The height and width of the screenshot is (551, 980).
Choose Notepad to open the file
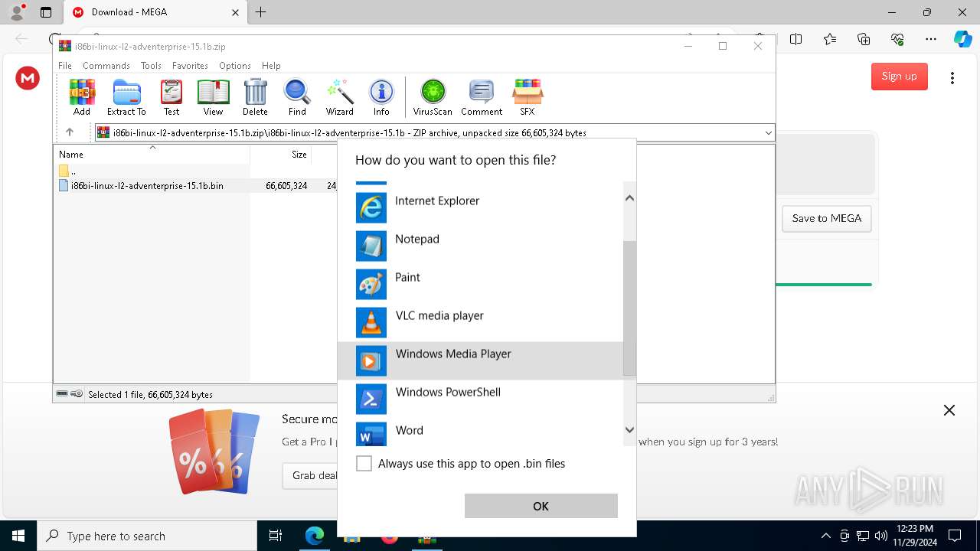coord(480,246)
